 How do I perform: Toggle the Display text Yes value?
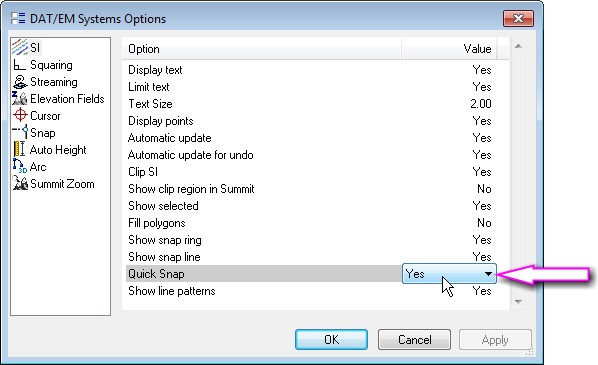482,70
